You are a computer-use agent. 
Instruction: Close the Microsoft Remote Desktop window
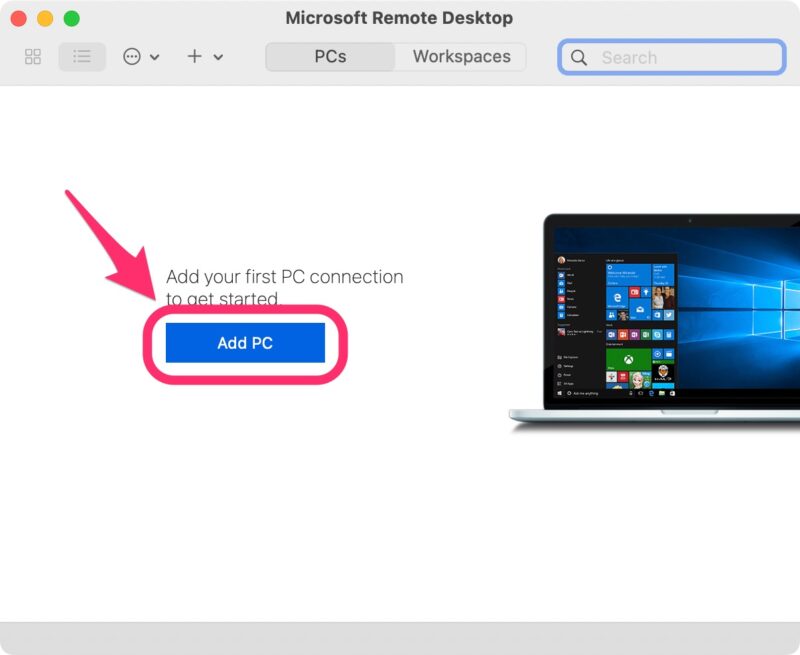click(x=18, y=18)
